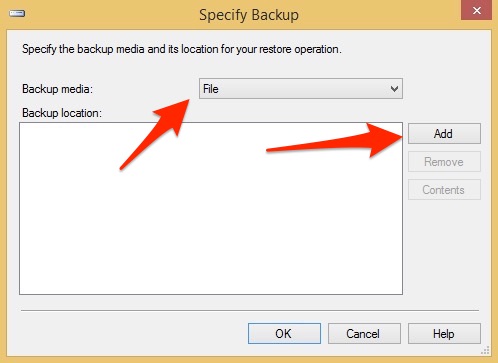Close the Specify Backup dialog
498x363 pixels.
click(477, 10)
